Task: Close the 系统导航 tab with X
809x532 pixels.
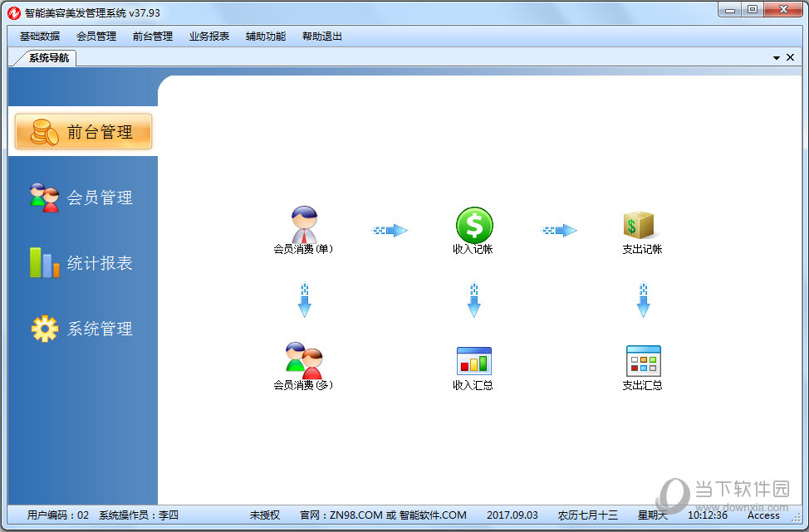Action: point(790,57)
